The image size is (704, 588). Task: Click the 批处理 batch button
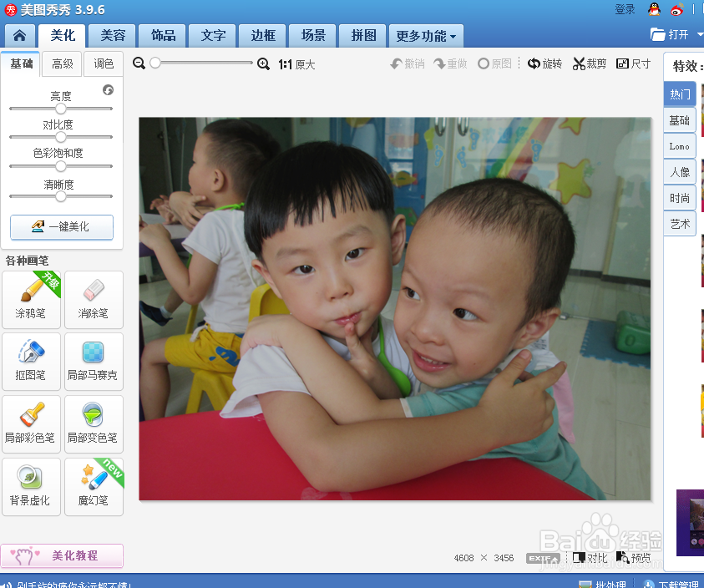click(x=602, y=584)
